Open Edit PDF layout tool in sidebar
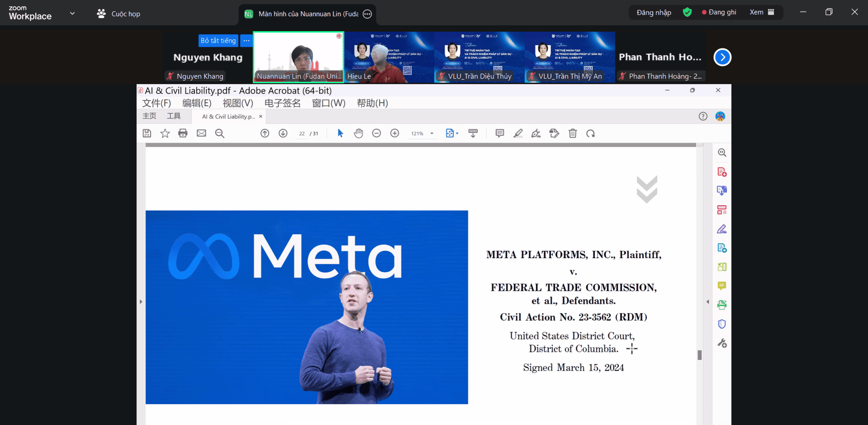 (722, 210)
